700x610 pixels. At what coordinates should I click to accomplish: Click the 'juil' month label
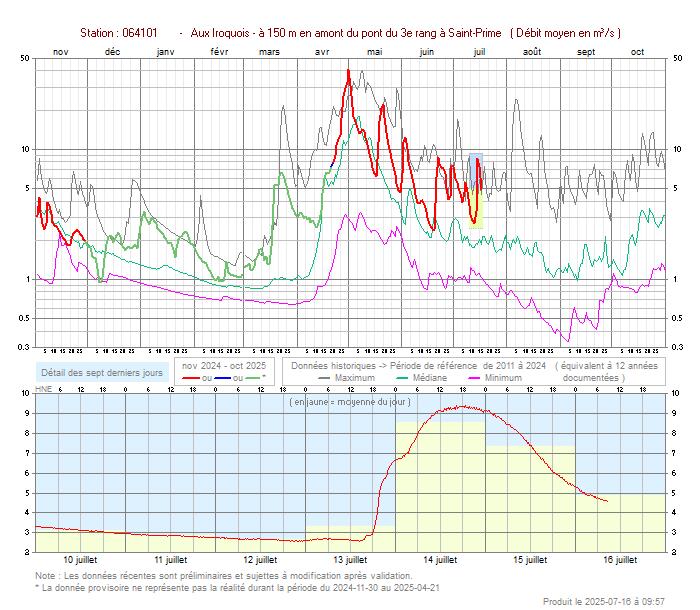[479, 52]
